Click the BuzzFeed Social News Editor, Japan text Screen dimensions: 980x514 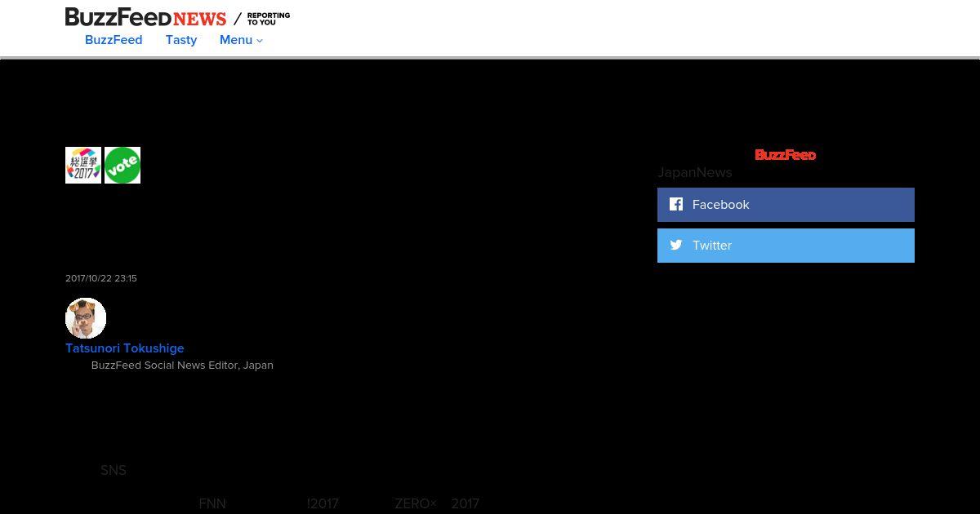click(x=182, y=366)
